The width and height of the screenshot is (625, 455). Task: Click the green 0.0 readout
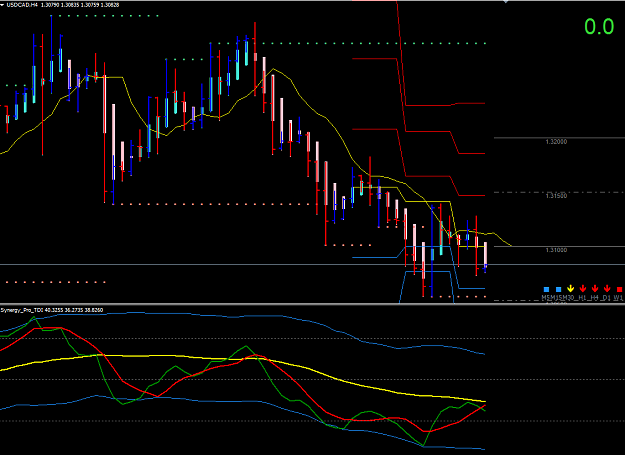click(x=599, y=27)
